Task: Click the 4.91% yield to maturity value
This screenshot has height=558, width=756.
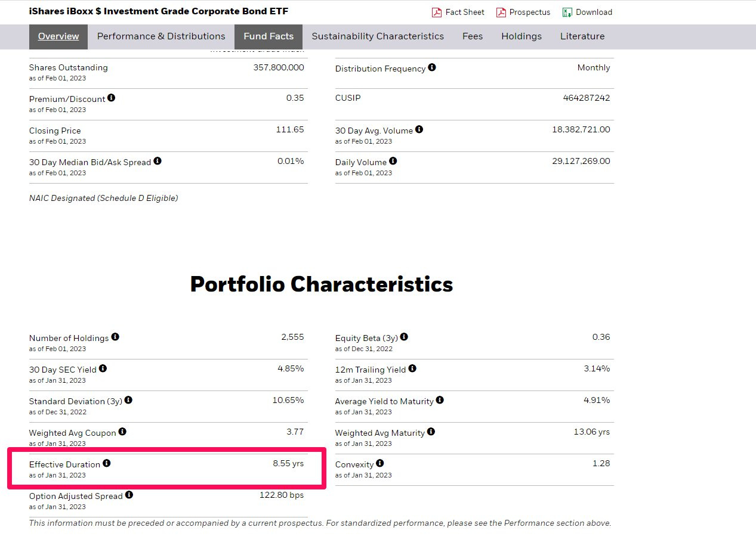Action: coord(597,400)
